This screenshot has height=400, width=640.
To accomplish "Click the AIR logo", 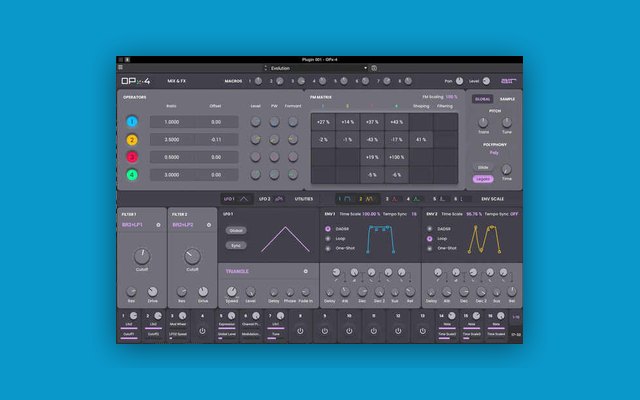I will pos(509,81).
